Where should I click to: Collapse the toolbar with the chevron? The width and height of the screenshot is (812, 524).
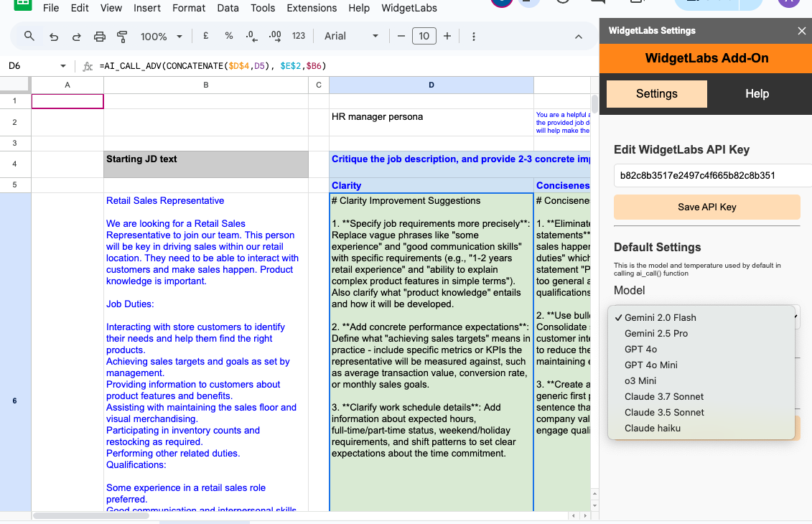point(579,37)
